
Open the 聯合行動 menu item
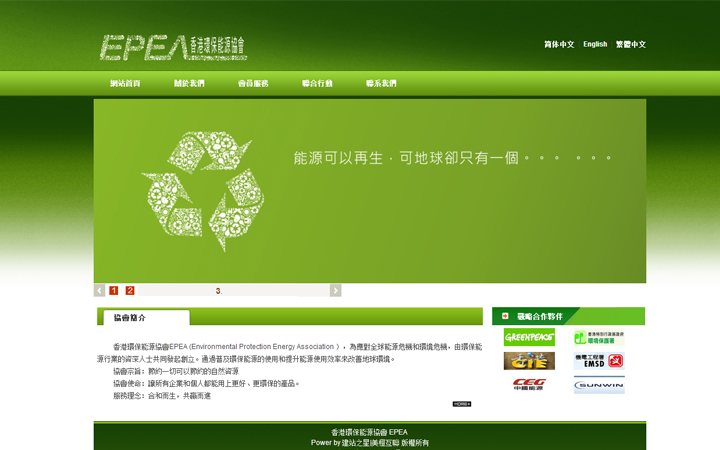click(x=317, y=83)
